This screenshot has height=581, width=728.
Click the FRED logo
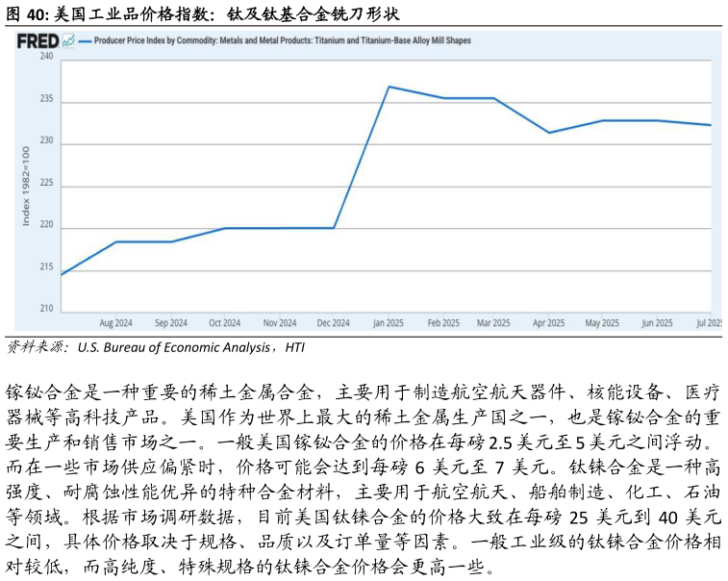point(38,41)
